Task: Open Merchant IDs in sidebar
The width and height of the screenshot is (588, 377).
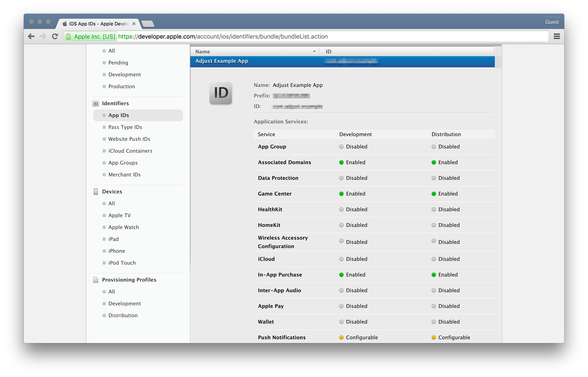Action: point(125,175)
